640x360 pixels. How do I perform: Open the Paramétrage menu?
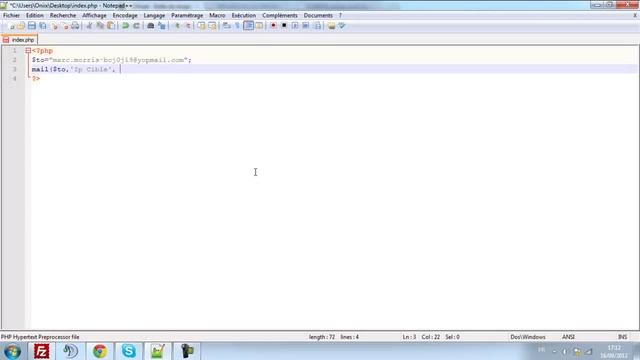pyautogui.click(x=187, y=16)
